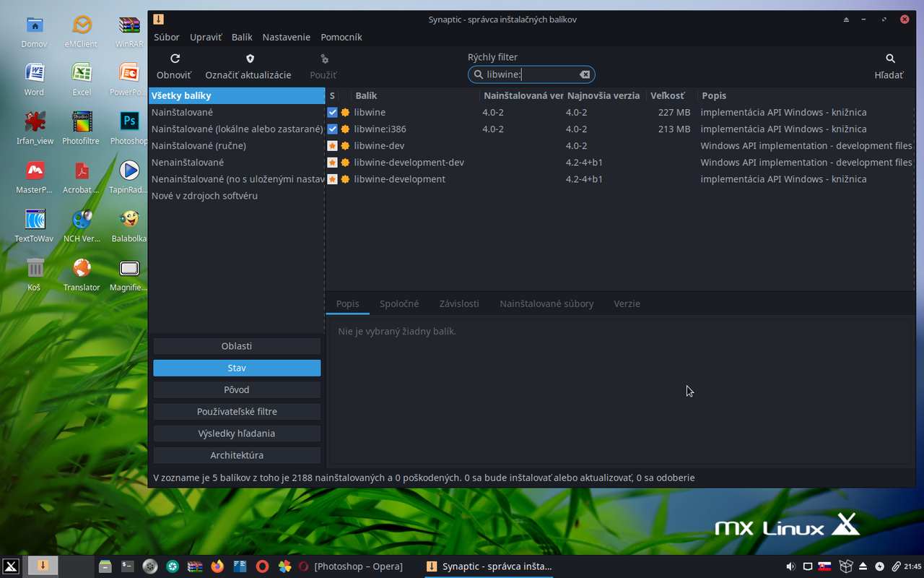Screen dimensions: 924x578
Task: Select Nové v zdrojoch softvéru
Action: coord(237,196)
